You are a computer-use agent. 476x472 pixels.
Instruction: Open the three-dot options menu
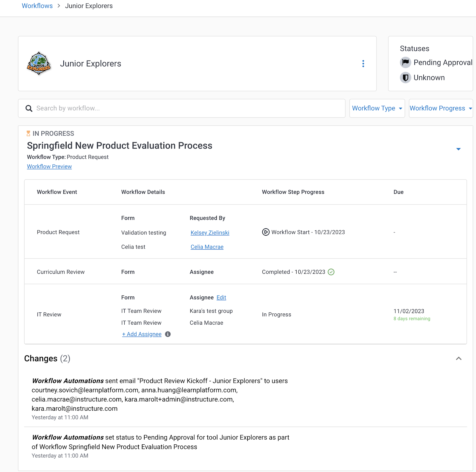coord(363,64)
